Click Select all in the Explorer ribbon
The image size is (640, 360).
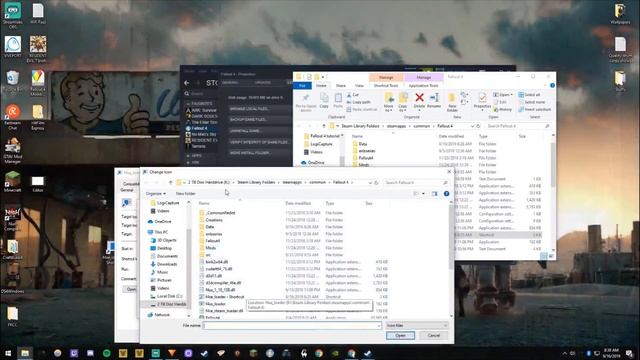click(529, 95)
